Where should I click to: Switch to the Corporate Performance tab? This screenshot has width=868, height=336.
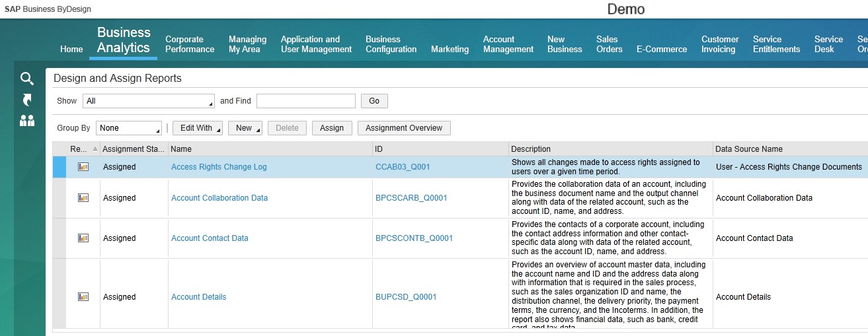tap(190, 44)
